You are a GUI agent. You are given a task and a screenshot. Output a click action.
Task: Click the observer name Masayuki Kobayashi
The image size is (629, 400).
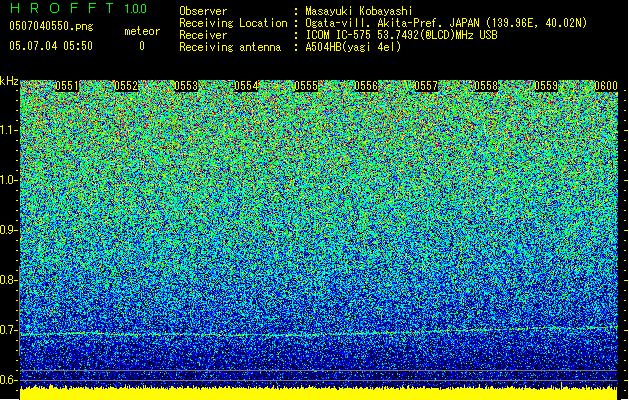(359, 11)
